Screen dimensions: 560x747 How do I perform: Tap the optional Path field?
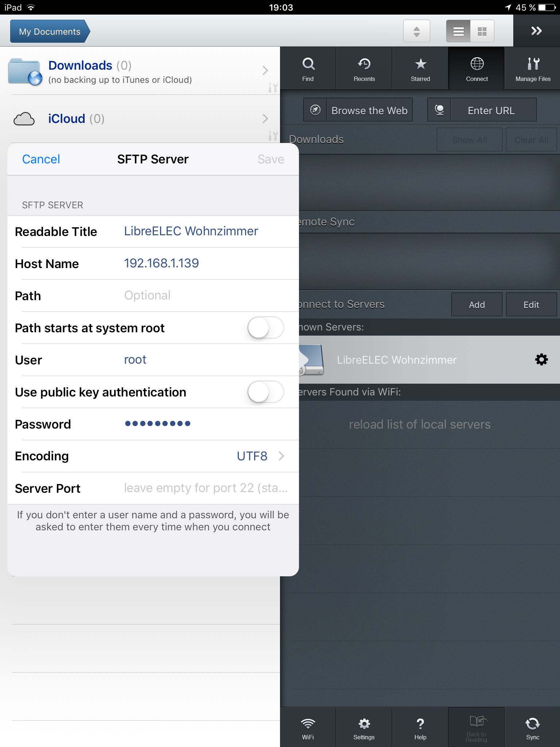coord(153,296)
